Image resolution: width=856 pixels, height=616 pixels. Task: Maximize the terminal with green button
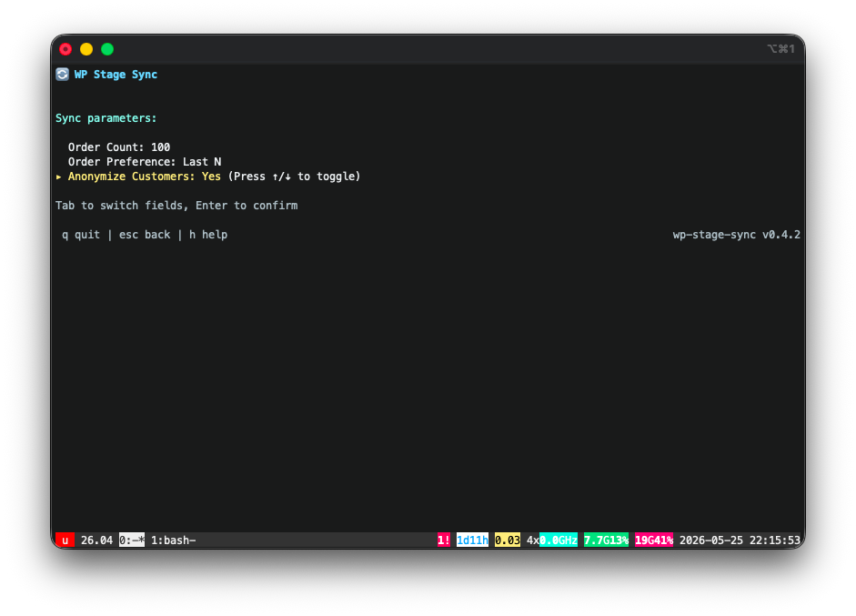(107, 49)
